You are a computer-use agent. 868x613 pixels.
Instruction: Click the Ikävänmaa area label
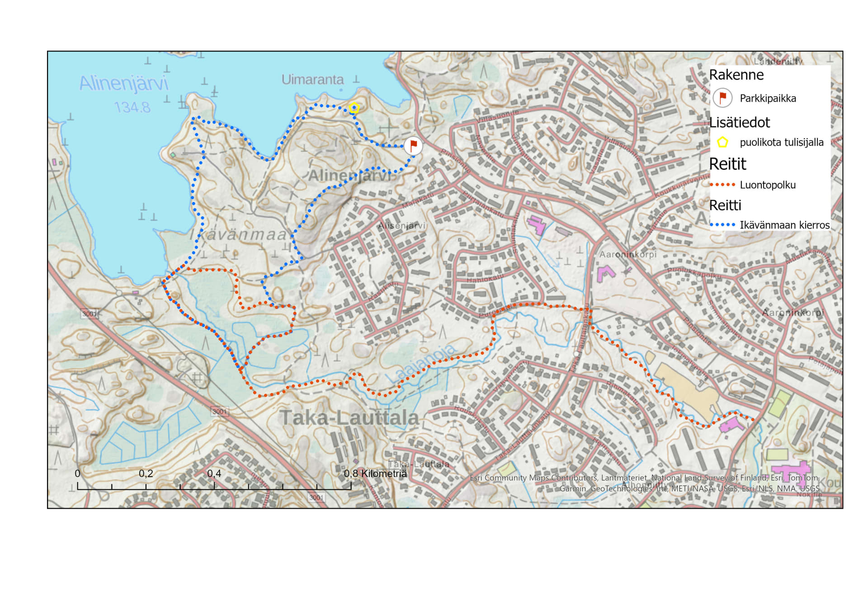(x=239, y=235)
